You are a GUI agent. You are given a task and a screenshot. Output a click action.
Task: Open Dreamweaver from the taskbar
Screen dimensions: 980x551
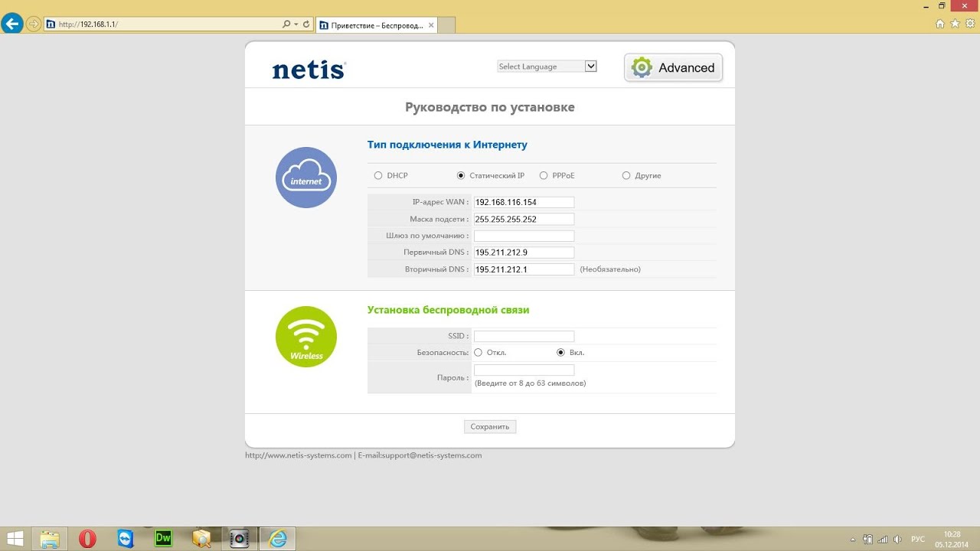click(164, 539)
